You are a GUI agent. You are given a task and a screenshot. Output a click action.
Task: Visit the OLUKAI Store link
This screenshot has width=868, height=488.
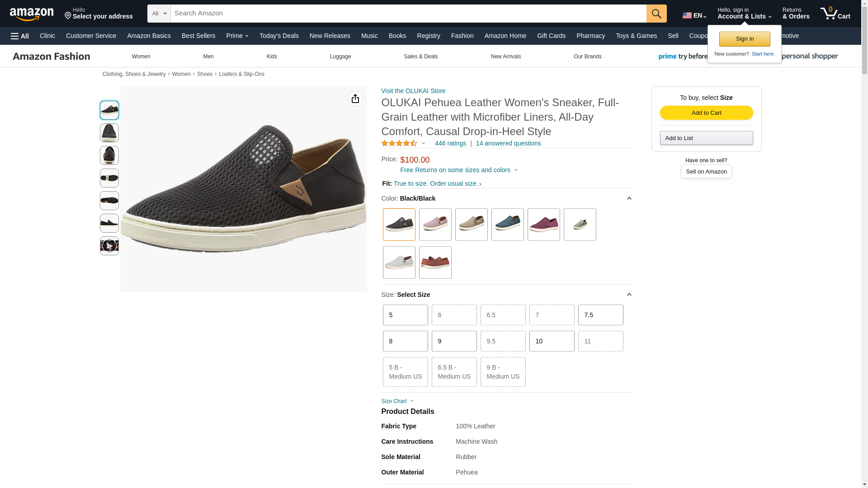click(413, 91)
